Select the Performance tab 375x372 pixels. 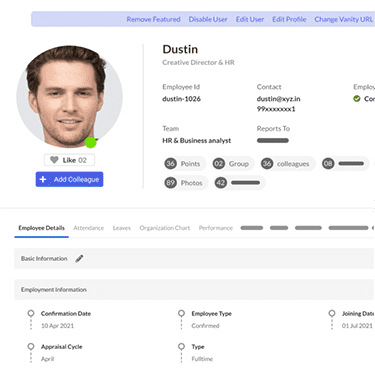pos(216,228)
